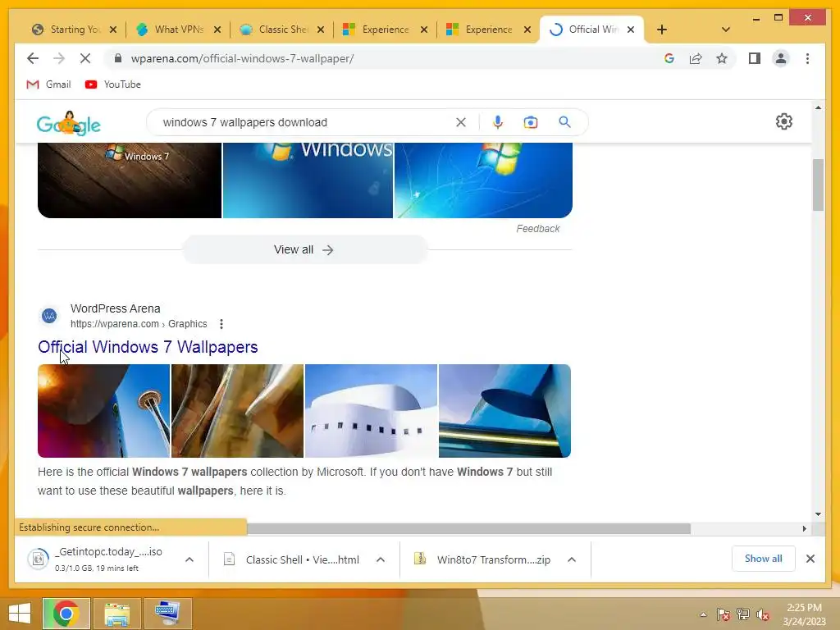This screenshot has height=630, width=840.
Task: Open Chrome three-dot menu
Action: click(807, 58)
